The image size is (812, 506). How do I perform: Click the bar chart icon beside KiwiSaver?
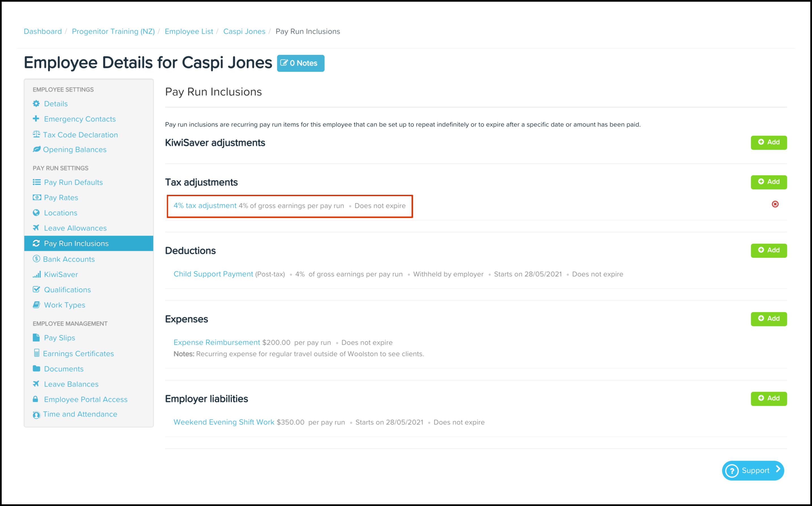click(x=36, y=274)
